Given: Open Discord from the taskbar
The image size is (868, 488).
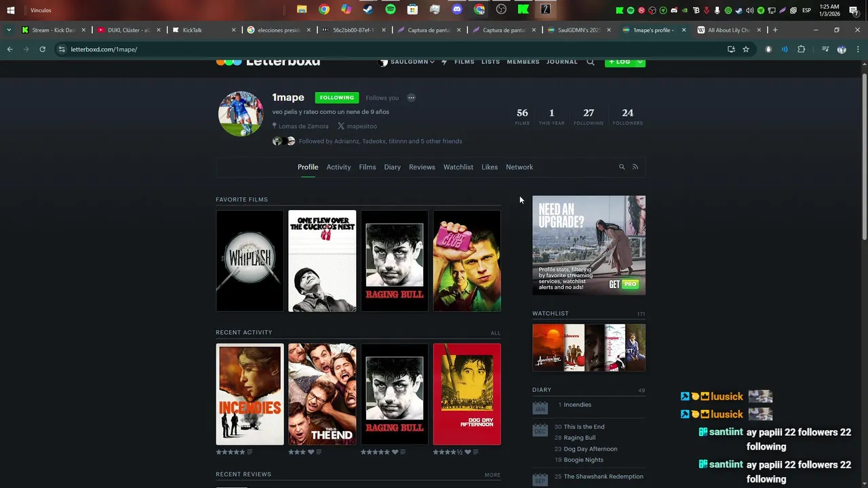Looking at the screenshot, I should click(x=456, y=9).
